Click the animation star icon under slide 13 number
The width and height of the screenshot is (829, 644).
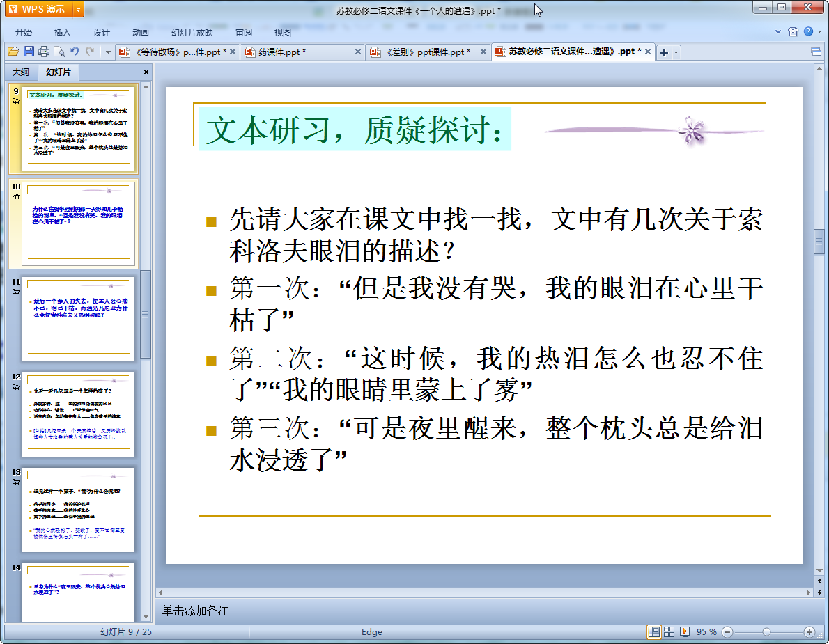[x=16, y=482]
